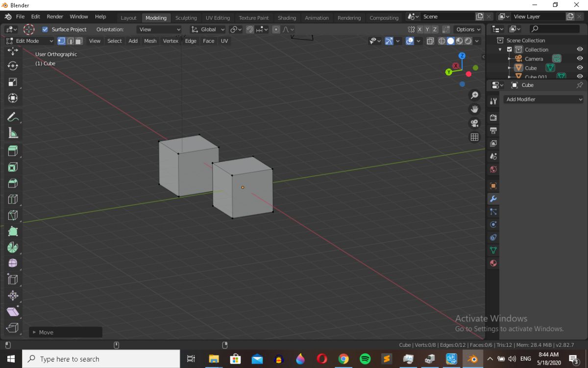Enable edge select mode
Viewport: 588px width, 368px height.
pyautogui.click(x=70, y=41)
